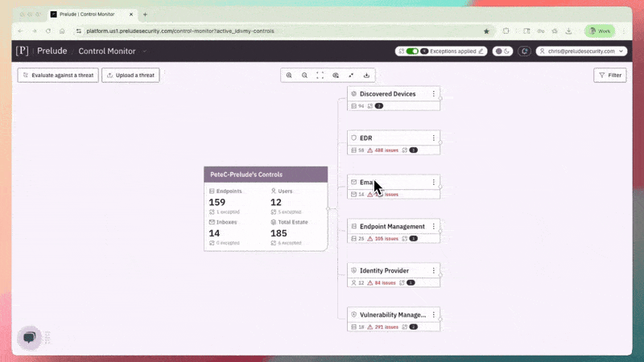Image resolution: width=644 pixels, height=362 pixels.
Task: Click the 291 issues link
Action: (x=386, y=327)
